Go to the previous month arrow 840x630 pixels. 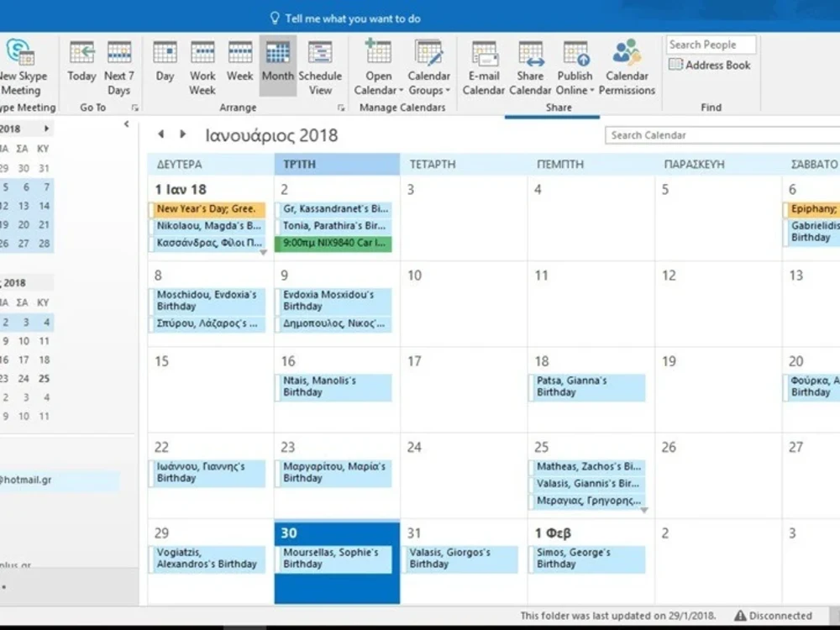160,134
